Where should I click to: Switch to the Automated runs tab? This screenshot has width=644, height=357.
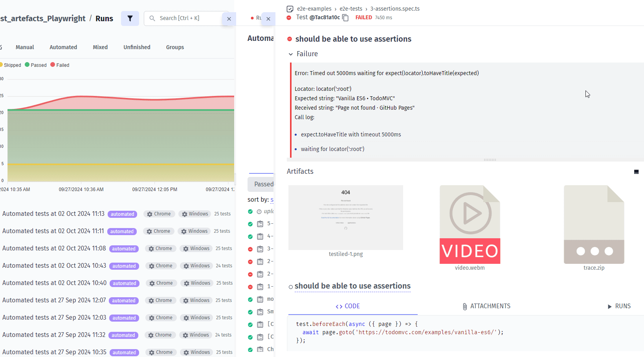point(63,47)
